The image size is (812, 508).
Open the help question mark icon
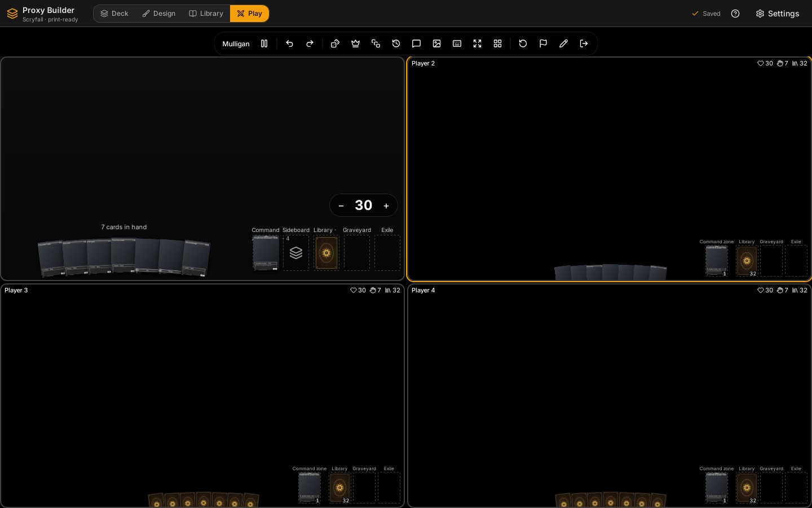tap(735, 14)
